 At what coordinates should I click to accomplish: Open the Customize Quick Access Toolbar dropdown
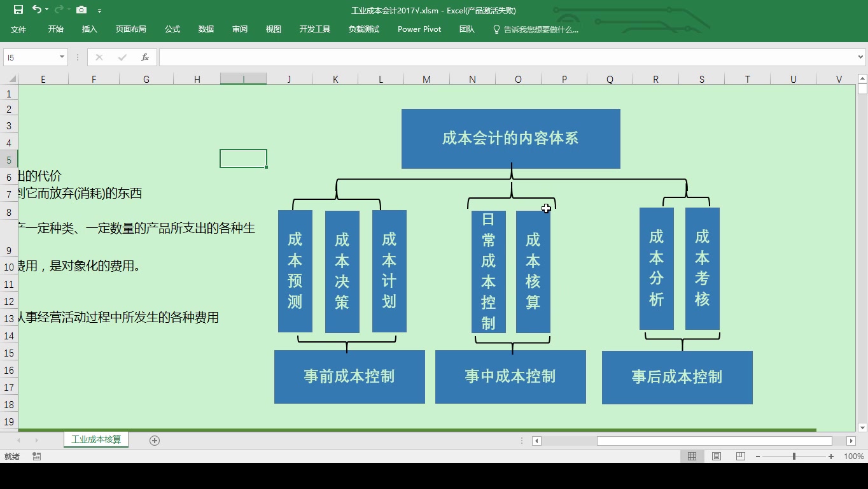(99, 10)
